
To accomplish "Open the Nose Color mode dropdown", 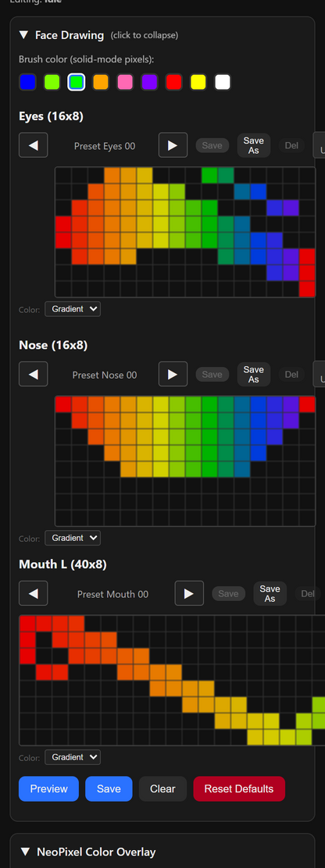I will (x=73, y=538).
